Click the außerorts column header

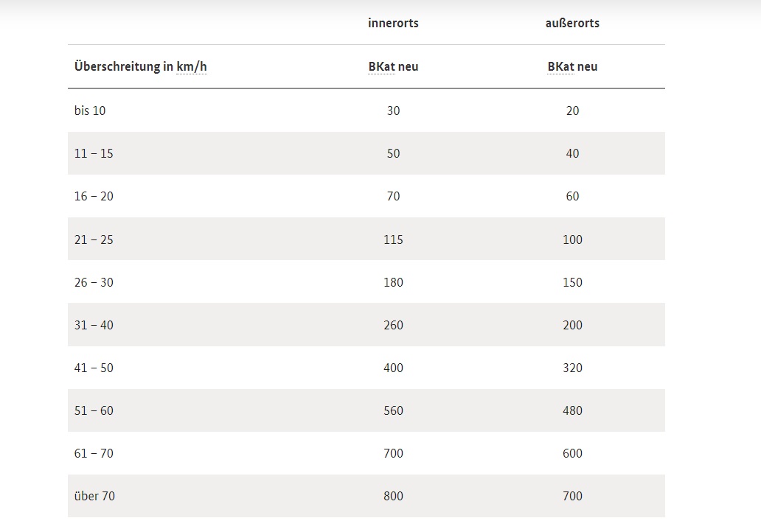[572, 23]
